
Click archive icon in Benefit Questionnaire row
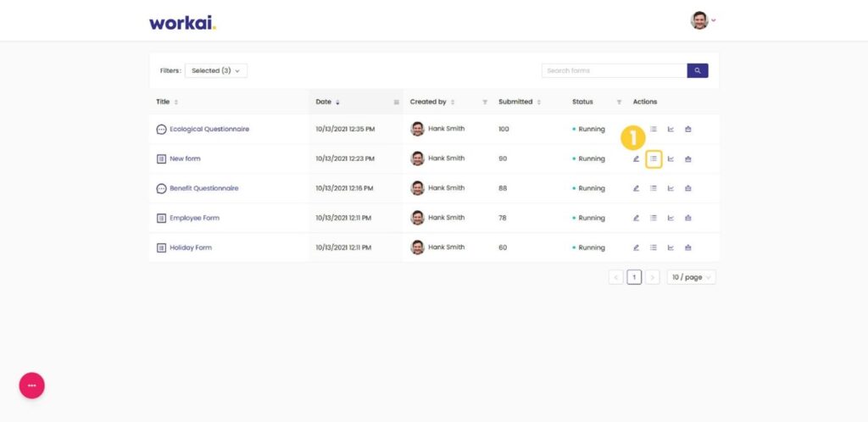(688, 188)
